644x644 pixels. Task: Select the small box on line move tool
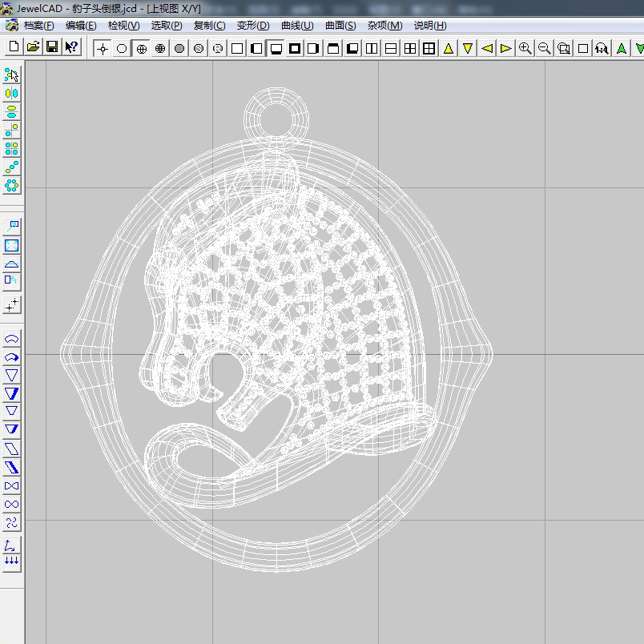pyautogui.click(x=11, y=227)
